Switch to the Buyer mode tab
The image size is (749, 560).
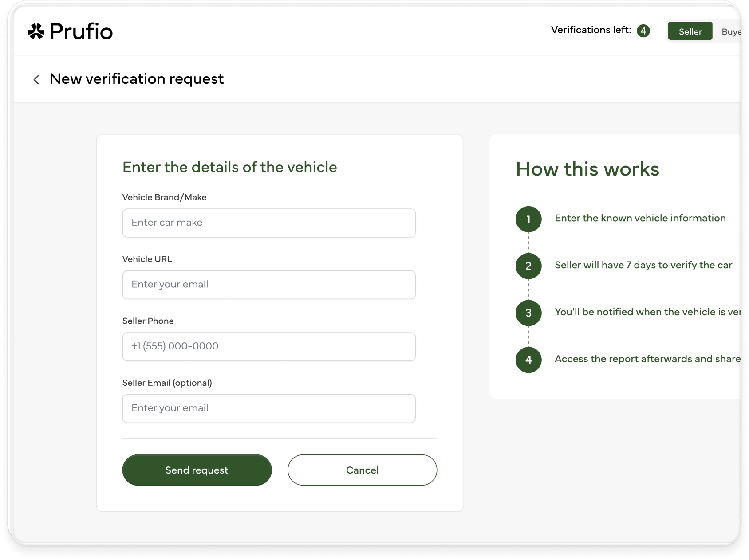tap(730, 31)
